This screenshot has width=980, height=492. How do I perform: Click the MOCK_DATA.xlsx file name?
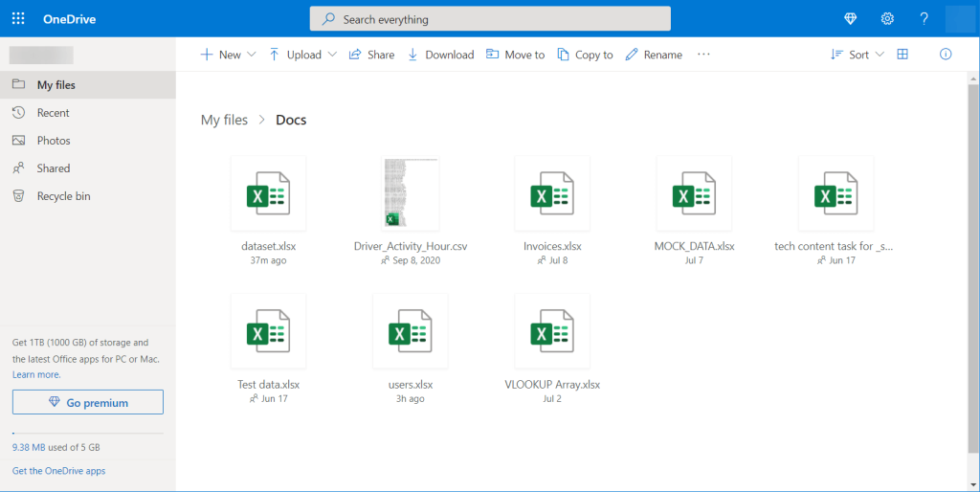[x=695, y=246]
